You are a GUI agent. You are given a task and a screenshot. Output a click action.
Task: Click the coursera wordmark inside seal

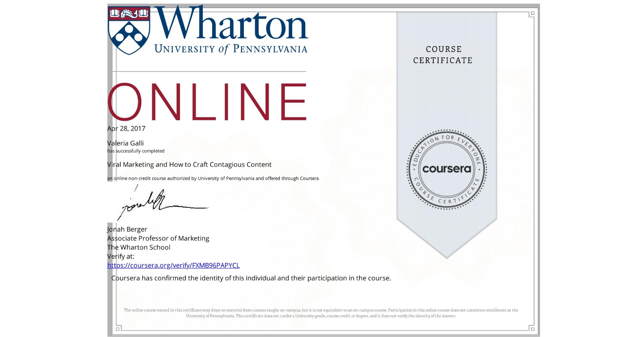(447, 169)
